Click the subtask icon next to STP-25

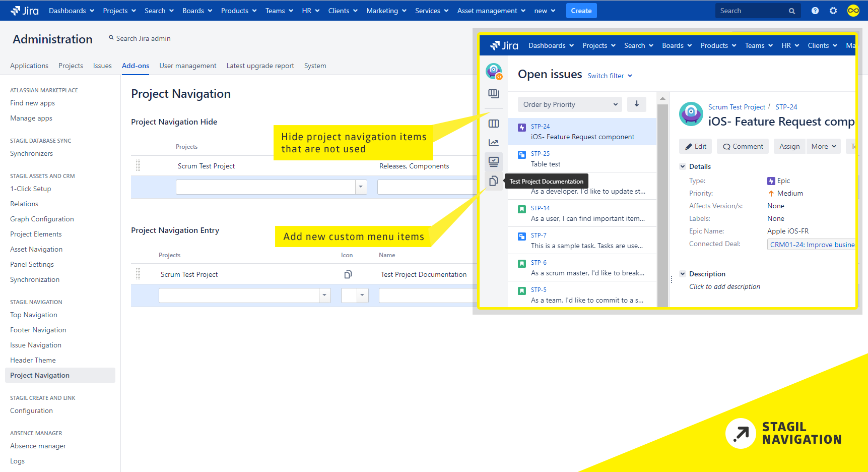click(x=522, y=155)
